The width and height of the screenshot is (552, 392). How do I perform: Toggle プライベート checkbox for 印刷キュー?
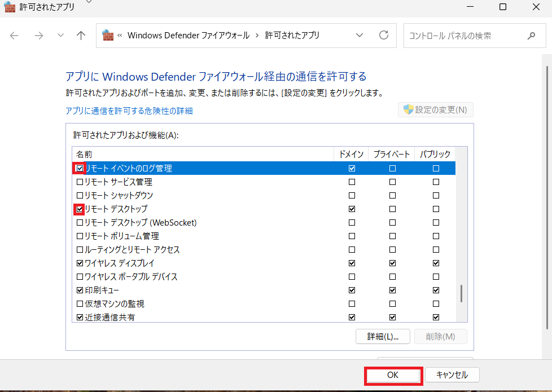[392, 290]
